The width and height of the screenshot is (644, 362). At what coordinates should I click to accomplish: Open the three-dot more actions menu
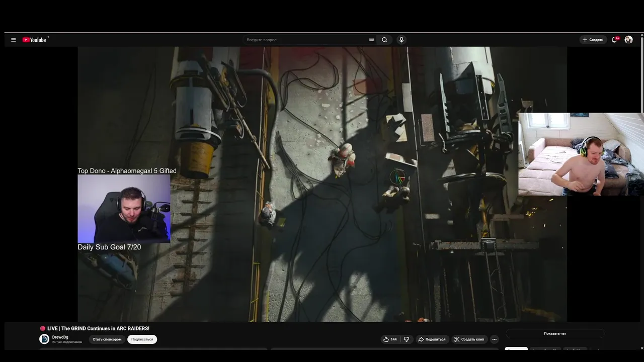495,339
